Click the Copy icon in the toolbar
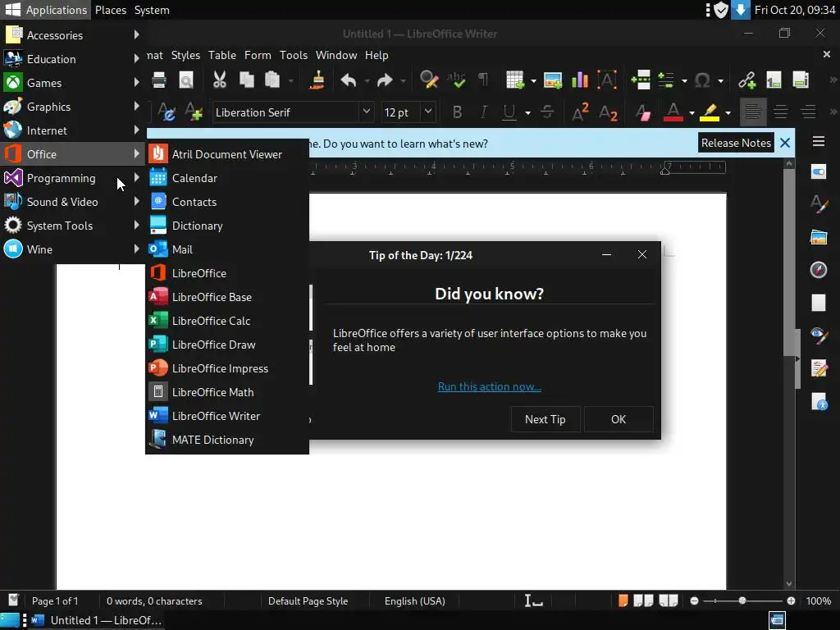 [246, 80]
